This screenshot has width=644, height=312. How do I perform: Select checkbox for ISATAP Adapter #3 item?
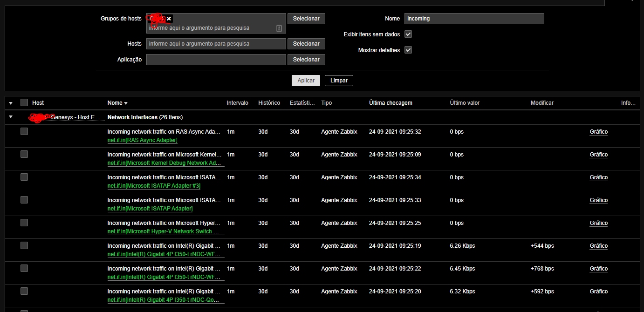pyautogui.click(x=24, y=177)
